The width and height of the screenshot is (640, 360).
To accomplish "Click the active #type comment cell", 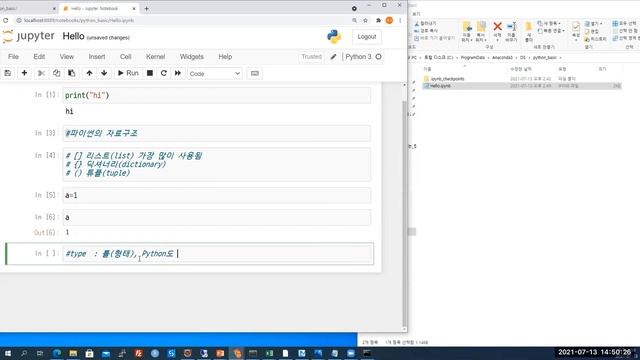I will tap(218, 253).
